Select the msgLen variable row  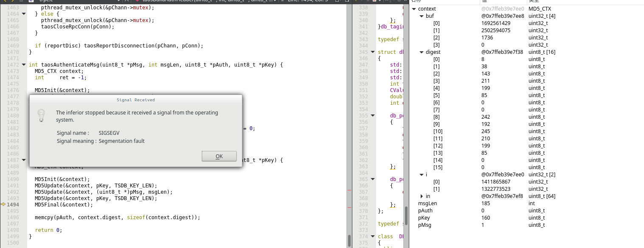526,203
